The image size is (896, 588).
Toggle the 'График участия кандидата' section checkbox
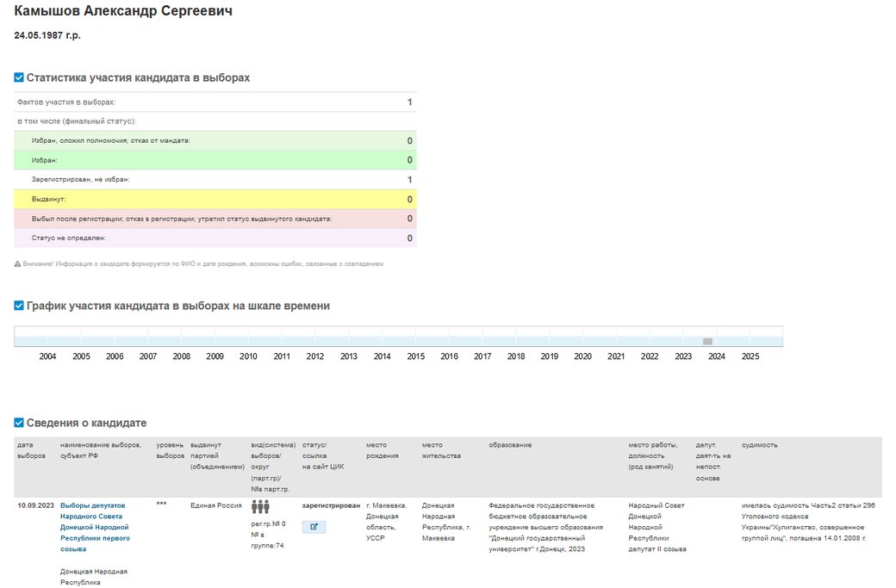pyautogui.click(x=19, y=306)
